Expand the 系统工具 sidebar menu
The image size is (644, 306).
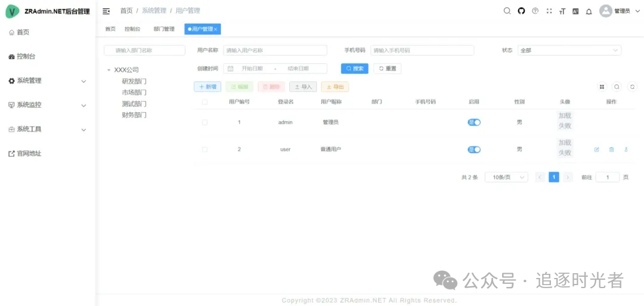click(x=48, y=129)
